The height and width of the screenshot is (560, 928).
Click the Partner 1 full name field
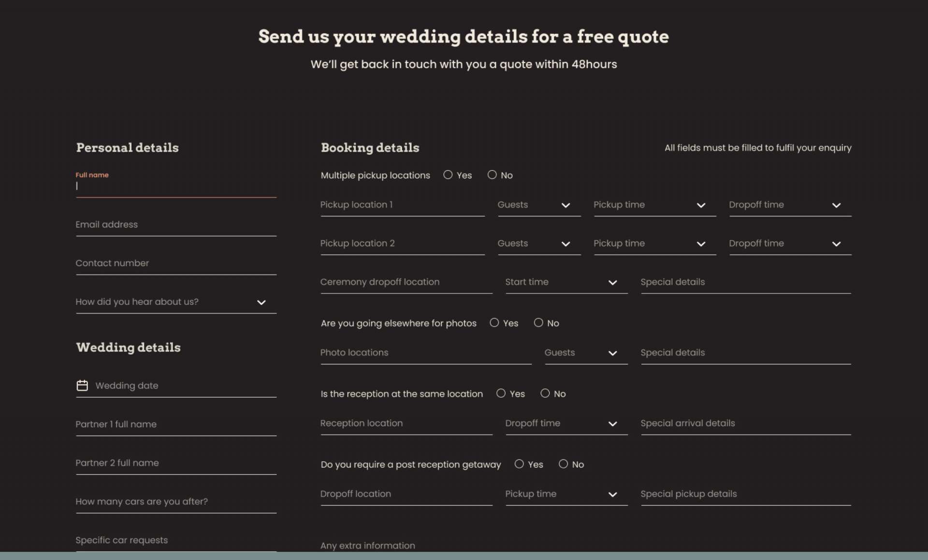tap(175, 424)
